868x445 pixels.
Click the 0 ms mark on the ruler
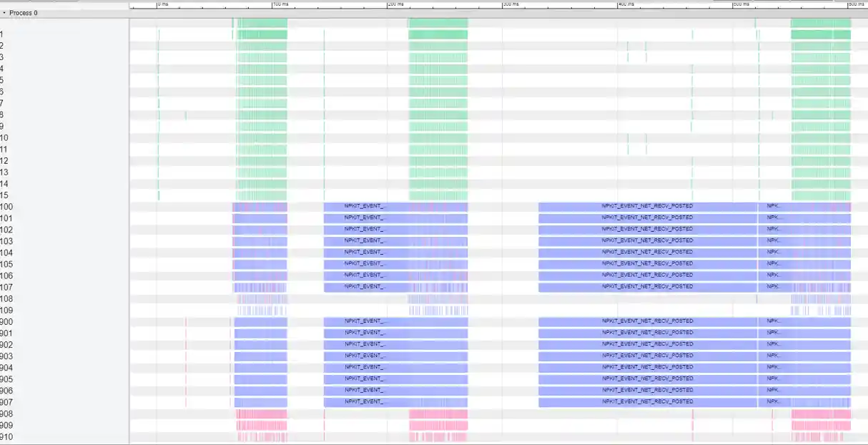159,5
